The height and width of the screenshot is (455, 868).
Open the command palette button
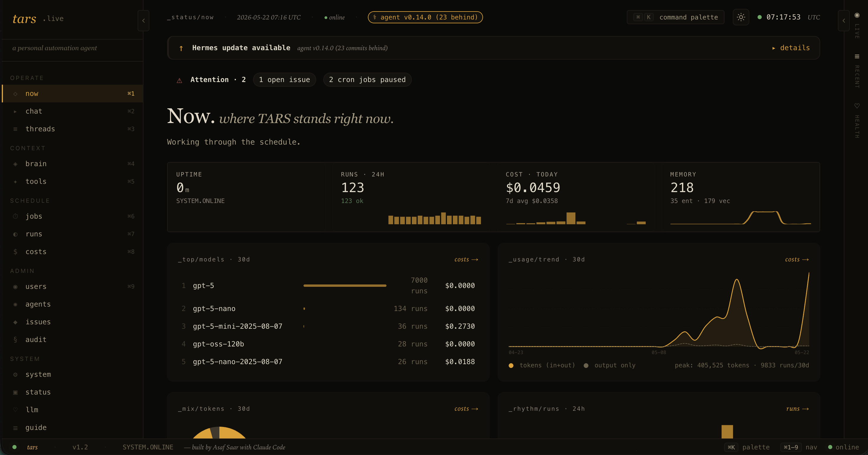[x=675, y=17]
